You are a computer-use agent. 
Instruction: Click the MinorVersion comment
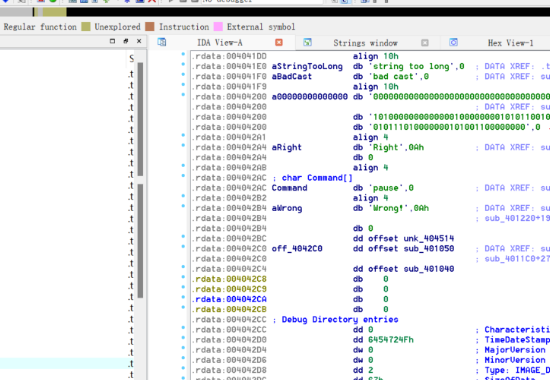[515, 360]
